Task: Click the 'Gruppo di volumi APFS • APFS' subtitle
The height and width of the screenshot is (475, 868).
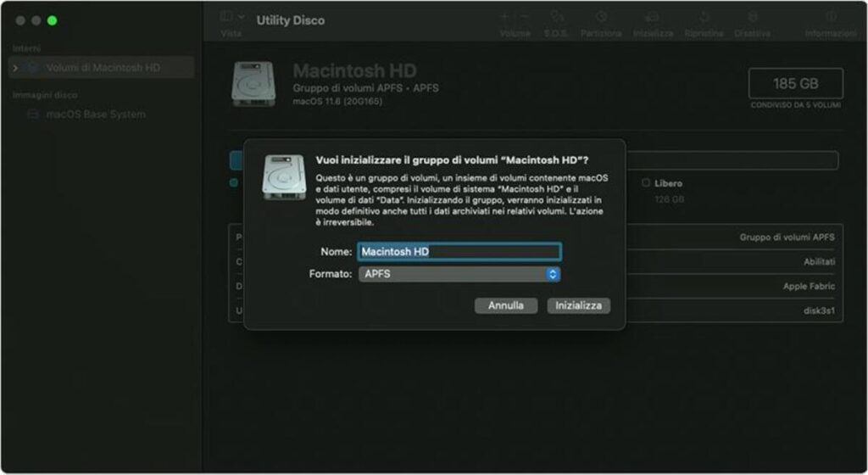Action: [x=365, y=88]
